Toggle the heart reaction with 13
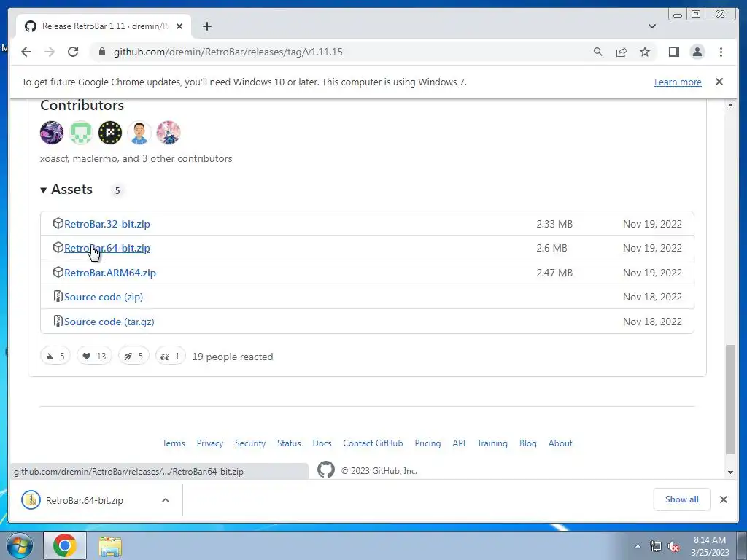Viewport: 747px width, 560px height. click(x=94, y=356)
